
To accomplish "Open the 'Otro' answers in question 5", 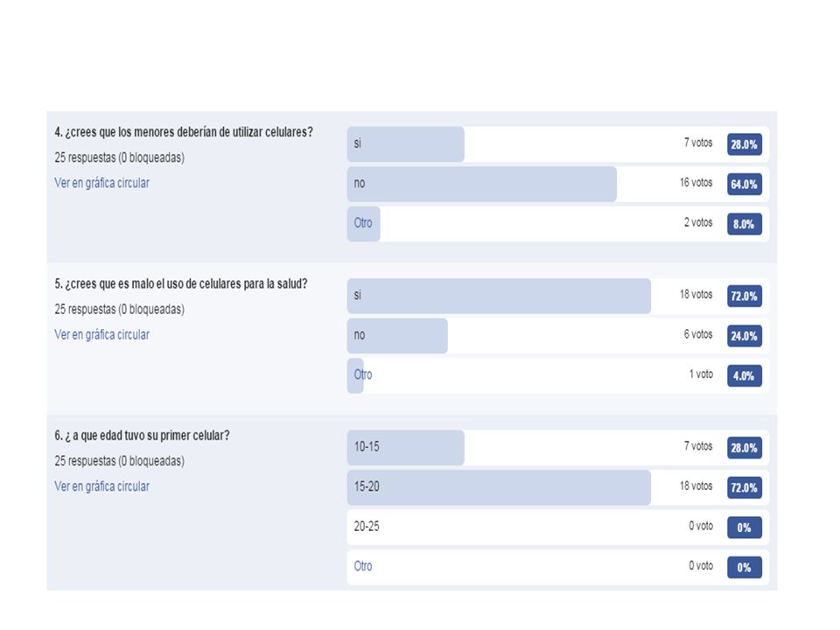I will click(x=362, y=374).
